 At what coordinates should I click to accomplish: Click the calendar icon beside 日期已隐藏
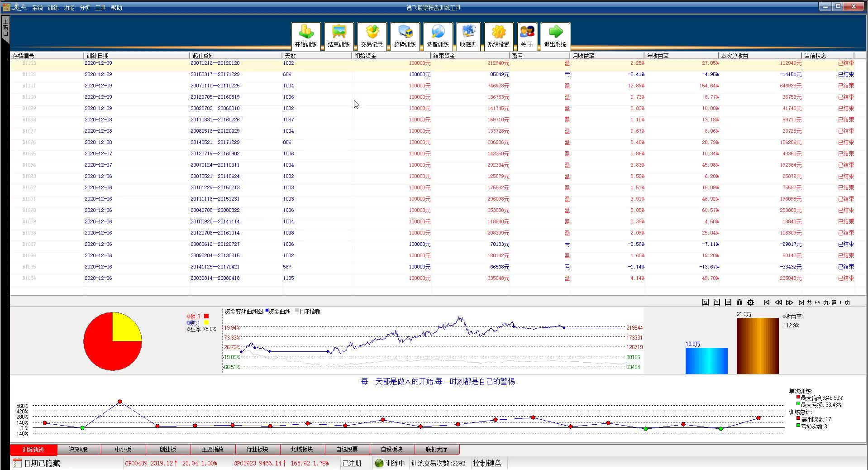[17, 463]
